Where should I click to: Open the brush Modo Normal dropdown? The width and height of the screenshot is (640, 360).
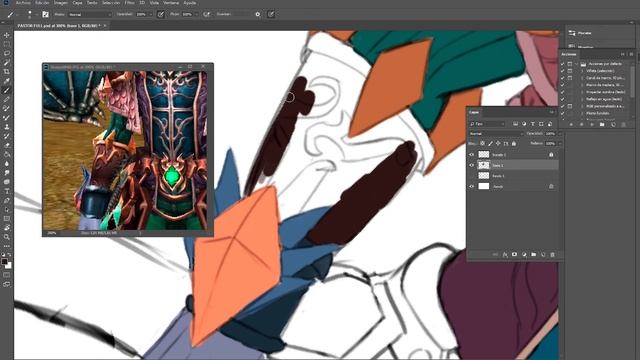pos(89,14)
